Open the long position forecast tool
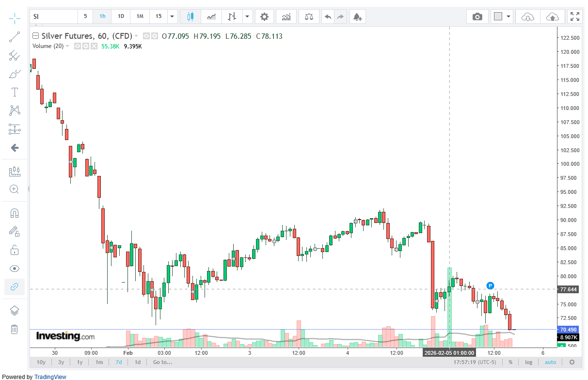588x380 pixels. tap(15, 171)
